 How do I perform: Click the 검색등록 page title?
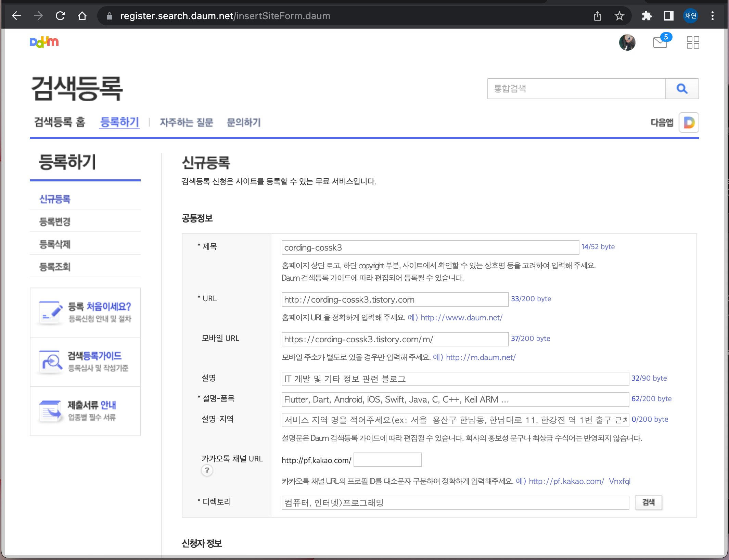[77, 89]
